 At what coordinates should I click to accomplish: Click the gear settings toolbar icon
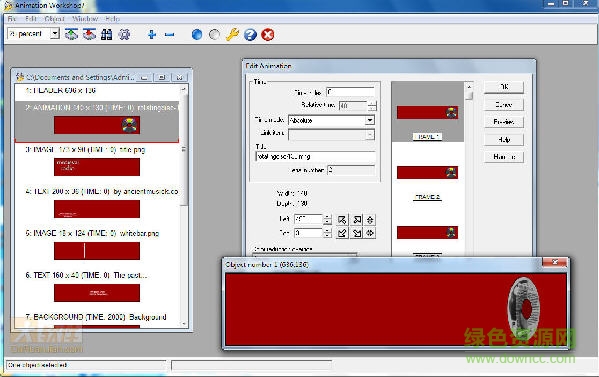point(124,34)
